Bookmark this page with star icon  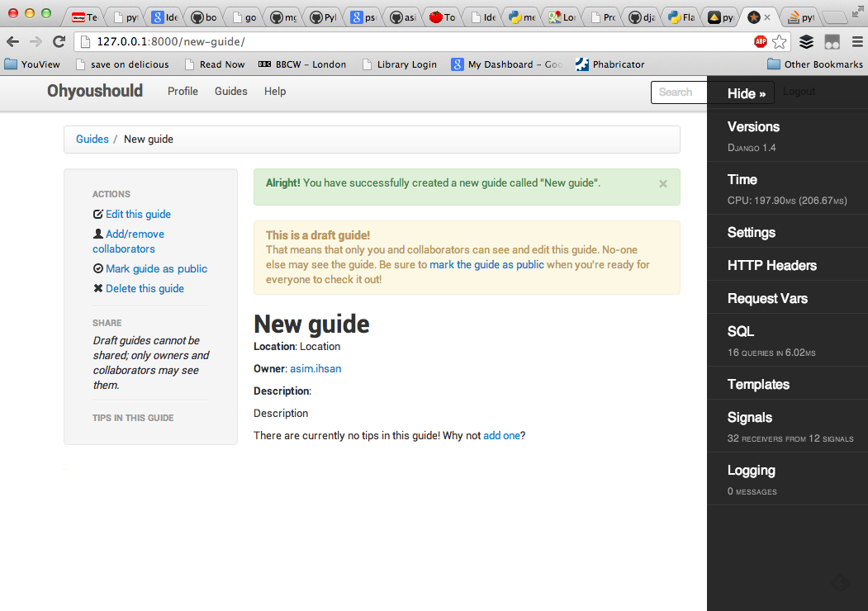point(779,41)
